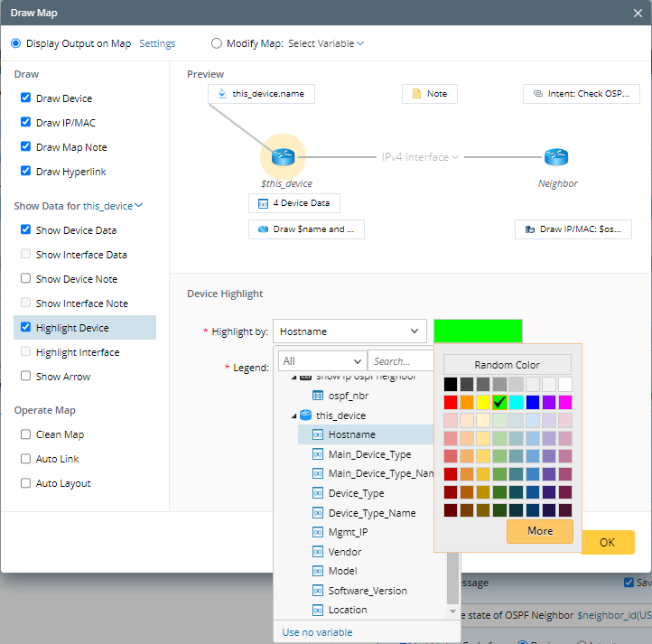Click the 4 Device Data icon box
Screen dimensions: 652x644
pyautogui.click(x=263, y=203)
